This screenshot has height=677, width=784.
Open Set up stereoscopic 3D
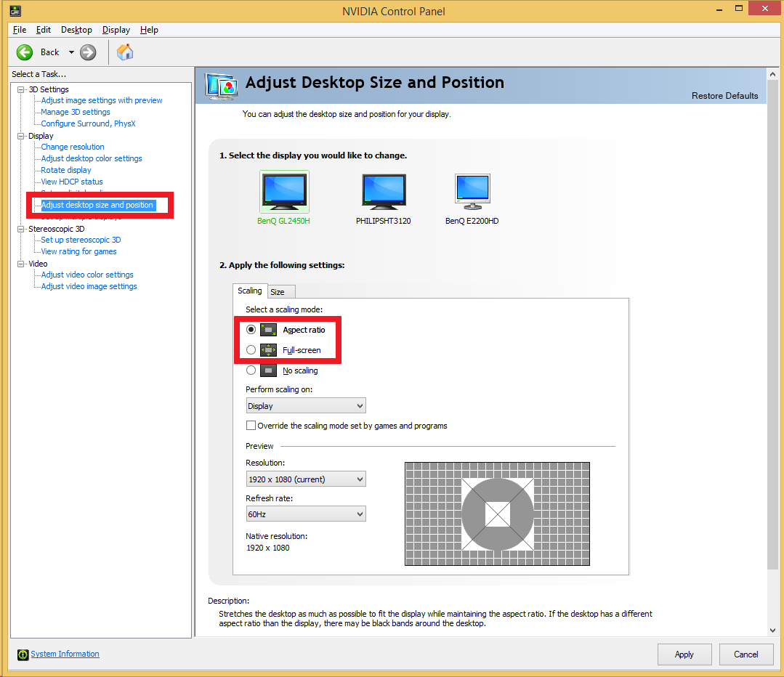pyautogui.click(x=81, y=240)
